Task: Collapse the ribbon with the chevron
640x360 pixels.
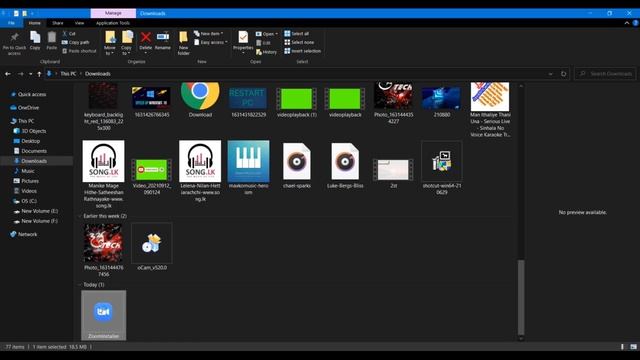Action: pyautogui.click(x=627, y=23)
